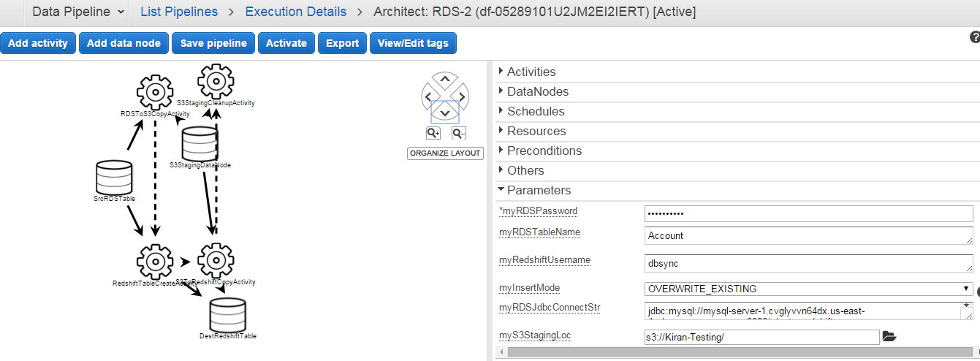Browse folder for myS3StagingLoc
Image resolution: width=980 pixels, height=361 pixels.
[x=889, y=336]
